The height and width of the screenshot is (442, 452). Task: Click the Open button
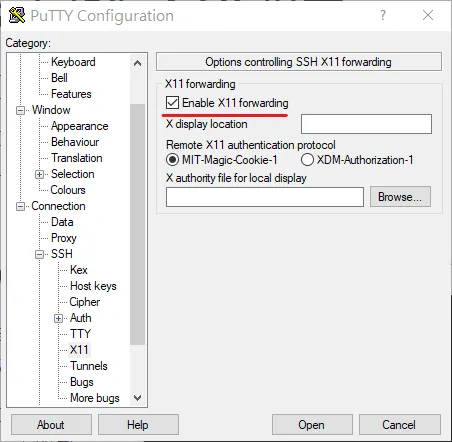click(x=312, y=425)
